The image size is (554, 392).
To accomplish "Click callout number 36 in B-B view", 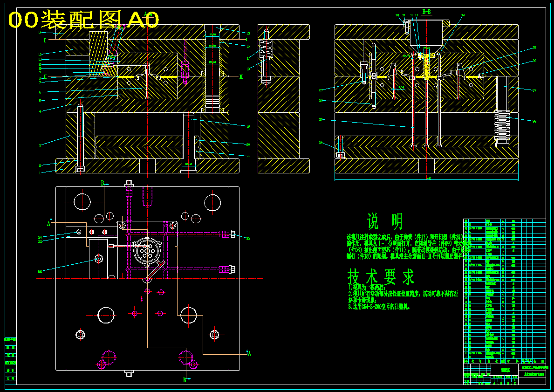I will tap(534, 61).
